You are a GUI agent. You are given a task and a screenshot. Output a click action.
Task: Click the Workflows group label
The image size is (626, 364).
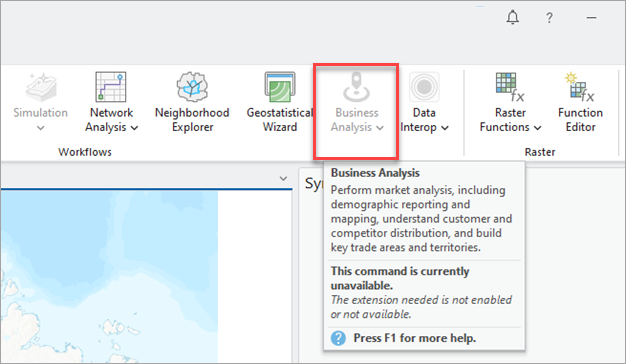click(x=85, y=152)
